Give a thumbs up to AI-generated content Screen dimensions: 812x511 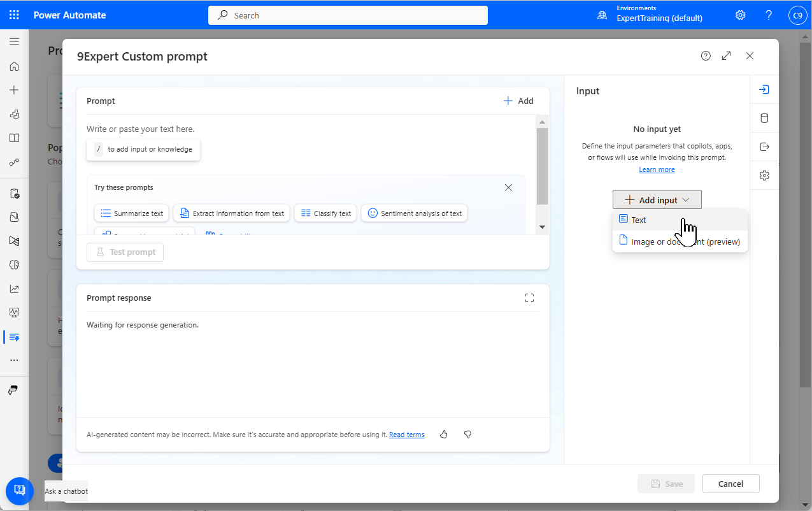tap(444, 434)
